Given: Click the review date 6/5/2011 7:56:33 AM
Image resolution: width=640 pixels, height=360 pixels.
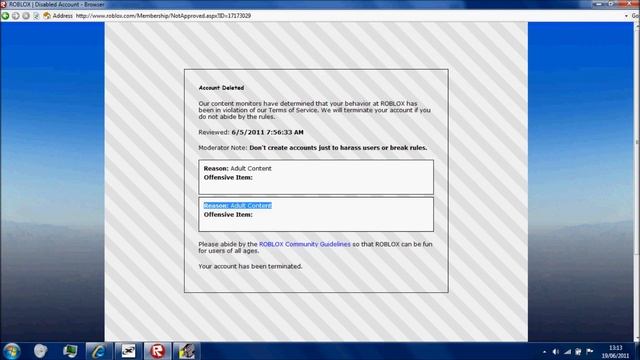Looking at the screenshot, I should click(x=267, y=132).
